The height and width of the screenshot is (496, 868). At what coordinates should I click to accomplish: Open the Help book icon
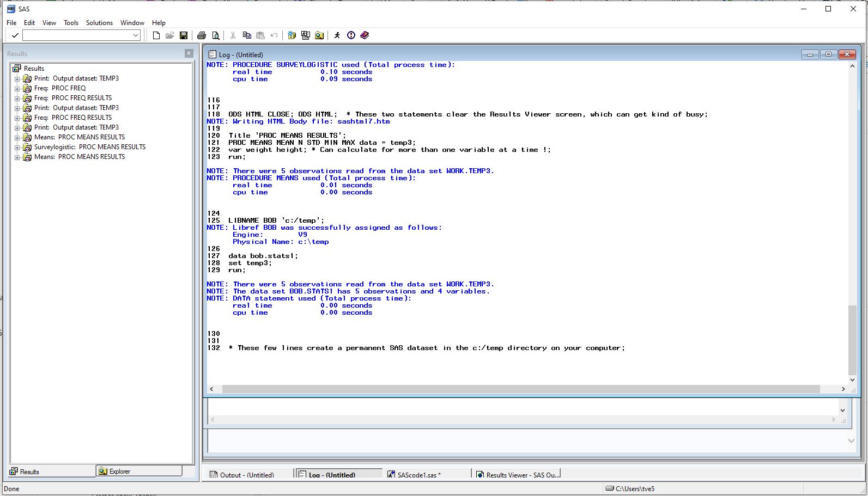tap(365, 35)
